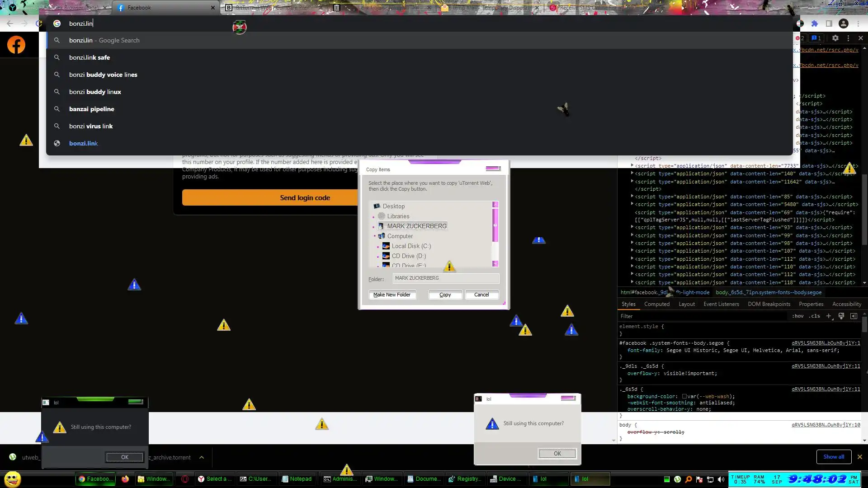The height and width of the screenshot is (488, 868).
Task: Open the Event Listeners tab
Action: click(721, 304)
